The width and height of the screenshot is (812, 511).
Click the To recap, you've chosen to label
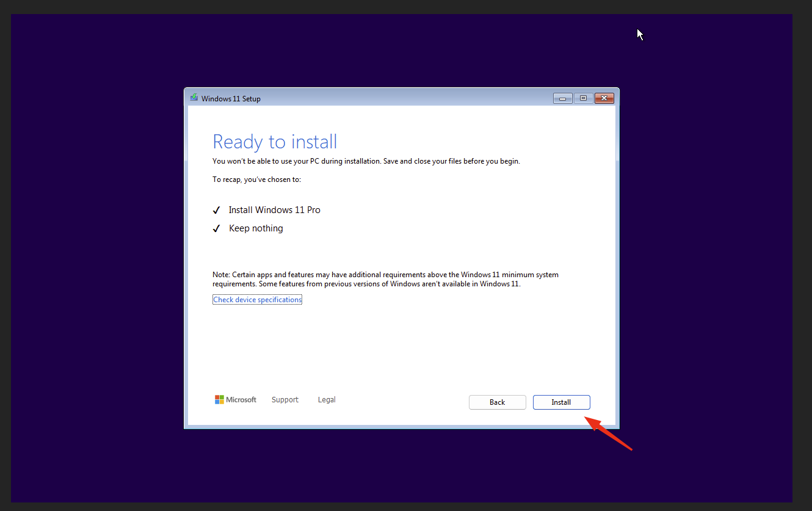click(x=257, y=179)
